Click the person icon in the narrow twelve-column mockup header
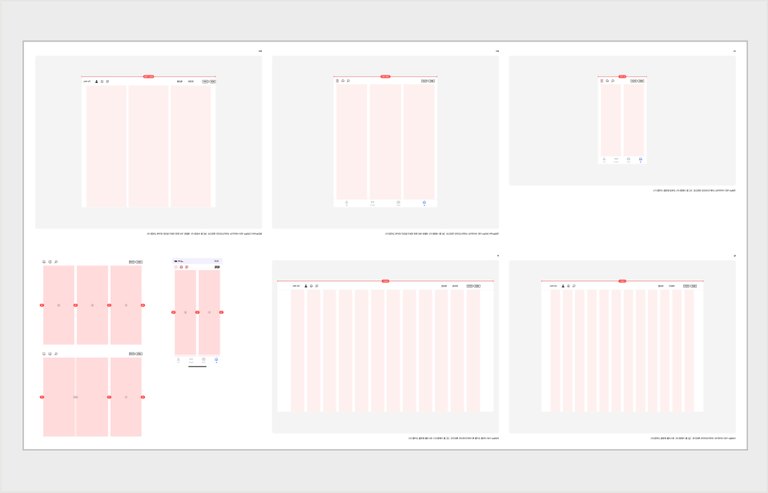The height and width of the screenshot is (493, 768). (563, 286)
